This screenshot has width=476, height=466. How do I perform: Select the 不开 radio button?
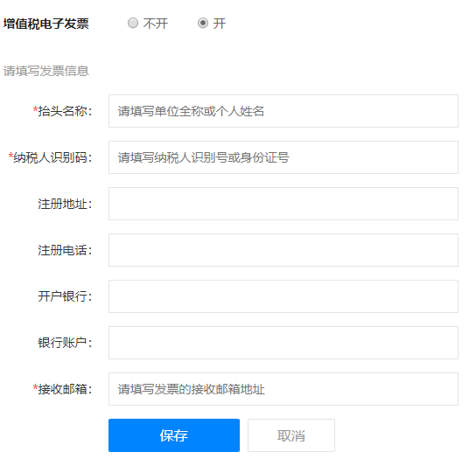pos(133,23)
